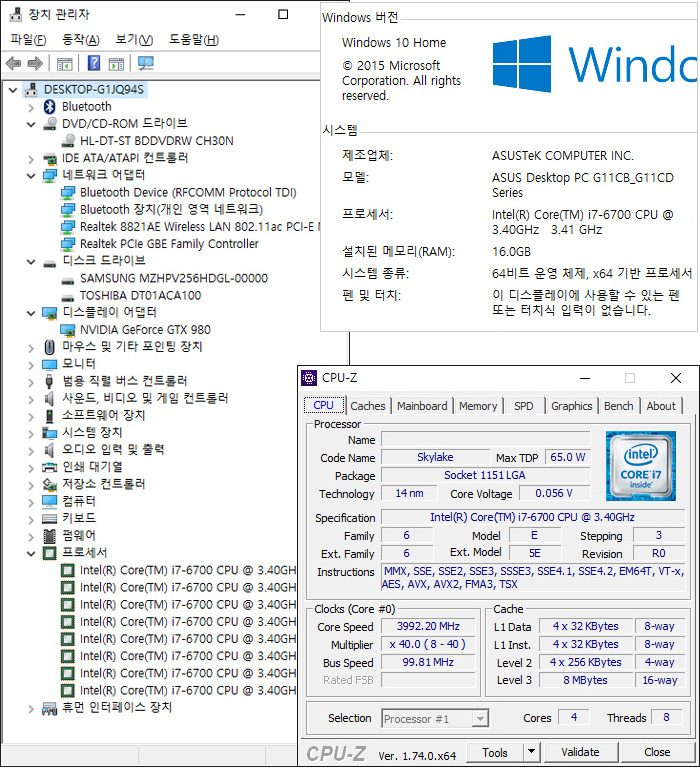Screen dimensions: 700x769
Task: Expand the 오디오 입력 및 출력 category
Action: point(31,451)
